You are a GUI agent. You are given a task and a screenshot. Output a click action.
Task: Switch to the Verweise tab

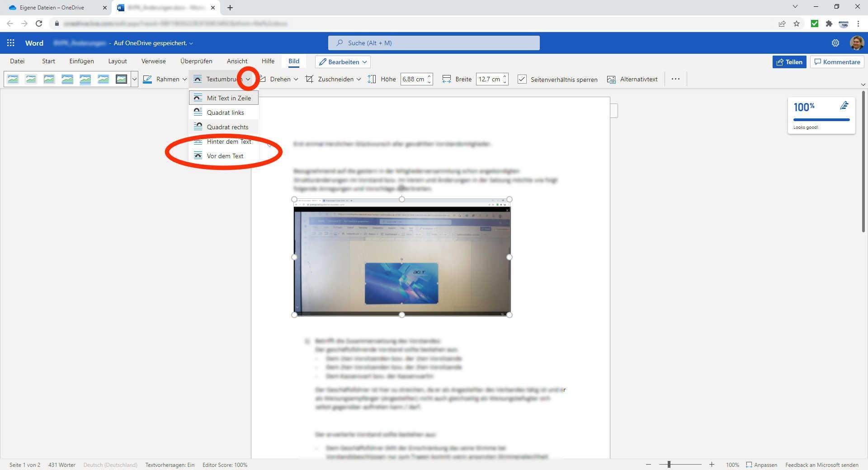click(x=153, y=61)
